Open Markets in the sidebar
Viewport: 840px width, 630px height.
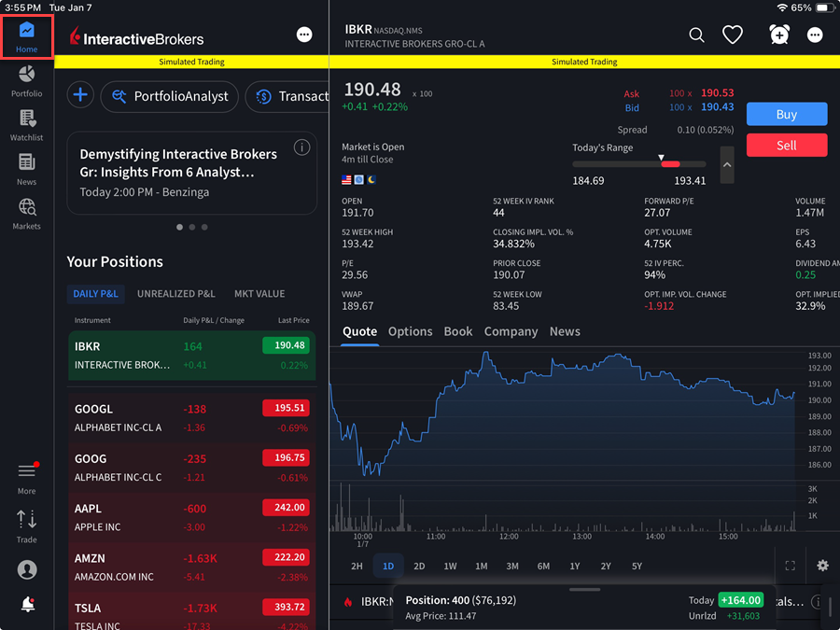[26, 213]
